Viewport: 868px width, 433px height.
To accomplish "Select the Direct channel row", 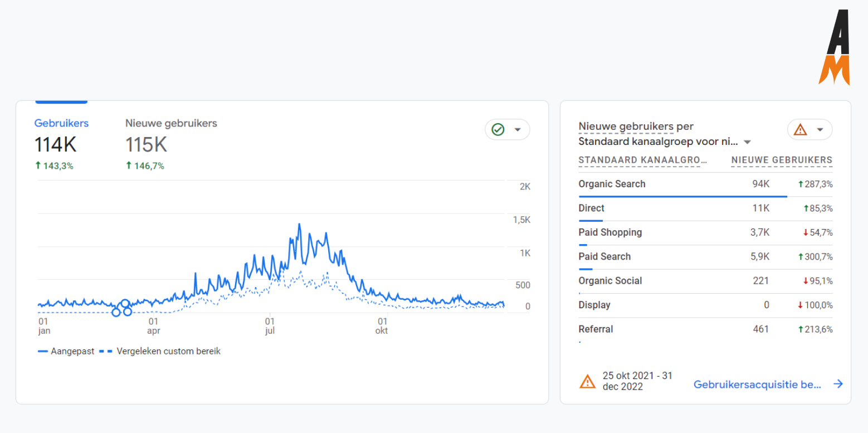I will tap(705, 208).
